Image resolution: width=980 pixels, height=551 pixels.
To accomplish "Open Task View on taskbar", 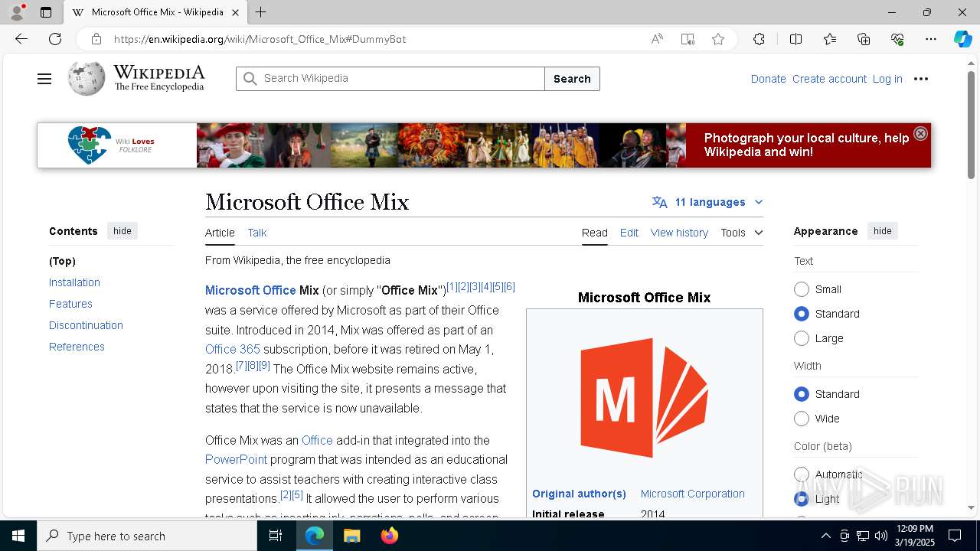I will [276, 536].
